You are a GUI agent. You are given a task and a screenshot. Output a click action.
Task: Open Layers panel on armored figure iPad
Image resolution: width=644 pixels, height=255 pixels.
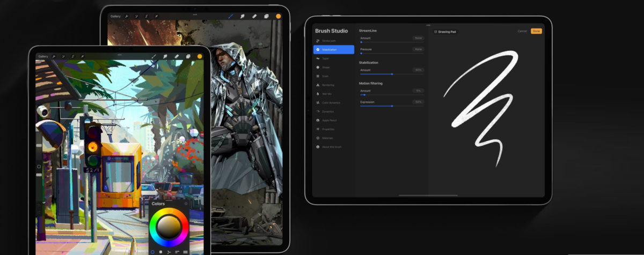[x=266, y=16]
